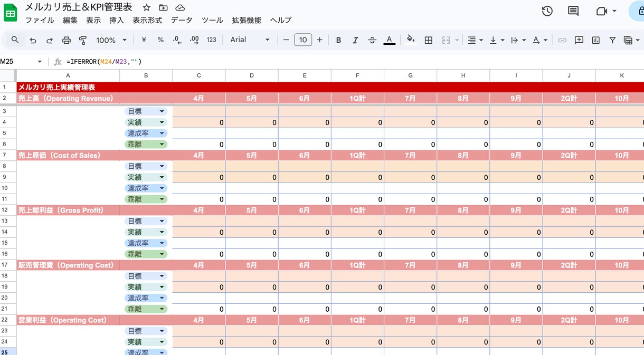Open the 拡張機能 menu
This screenshot has width=644, height=355.
pos(247,20)
